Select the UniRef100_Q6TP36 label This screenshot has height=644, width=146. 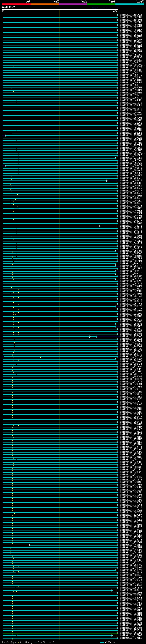(x=131, y=512)
